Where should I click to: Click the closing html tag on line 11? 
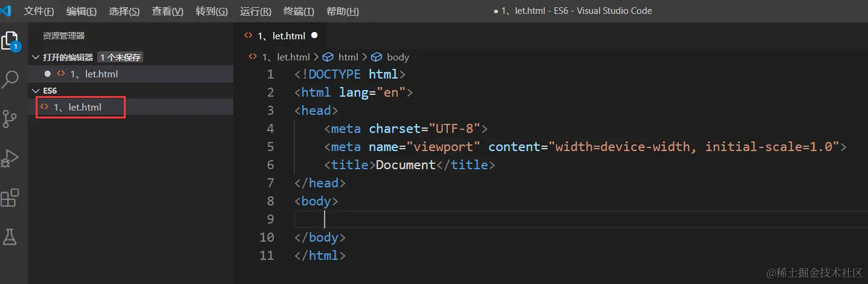click(320, 256)
